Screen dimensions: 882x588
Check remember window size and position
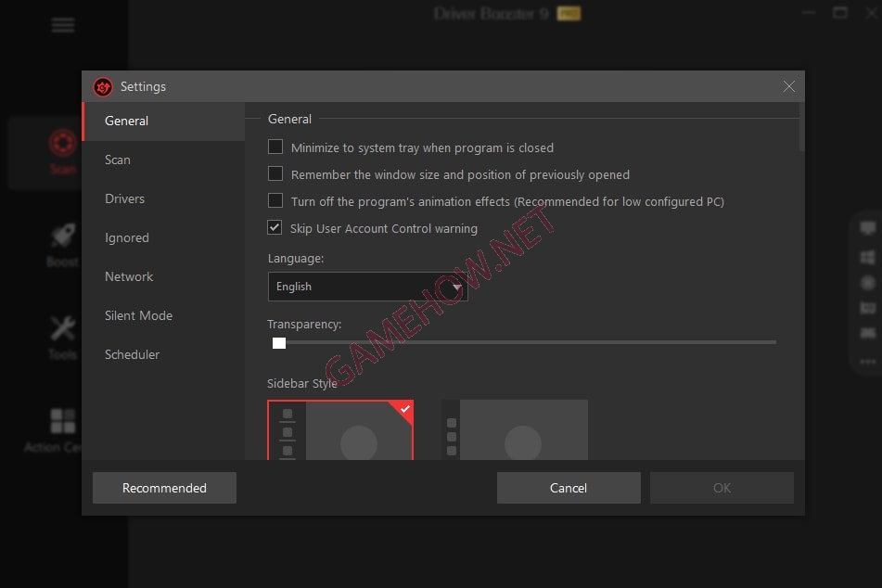[x=275, y=173]
